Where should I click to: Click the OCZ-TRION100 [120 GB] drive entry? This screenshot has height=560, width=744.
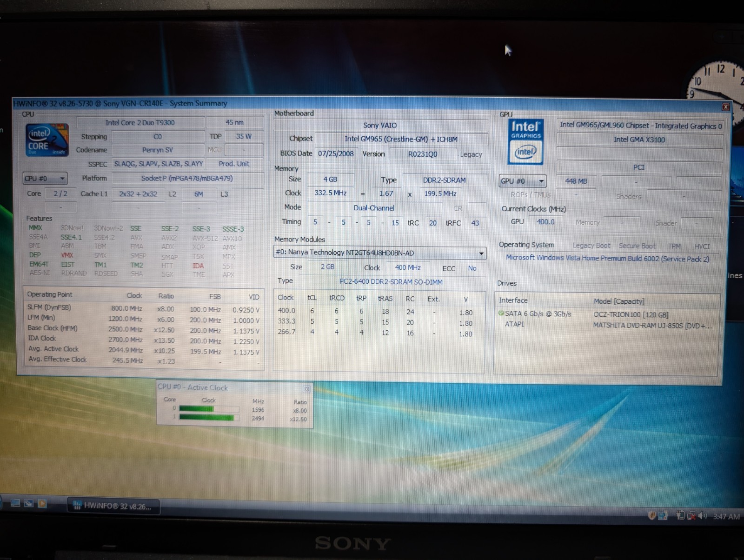[631, 314]
